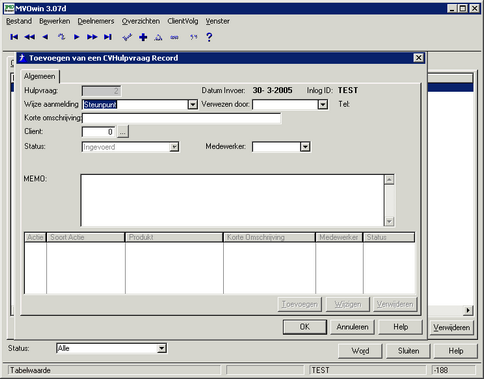Open the ClientVolg menu
Screen dimensions: 484x379
coord(183,21)
